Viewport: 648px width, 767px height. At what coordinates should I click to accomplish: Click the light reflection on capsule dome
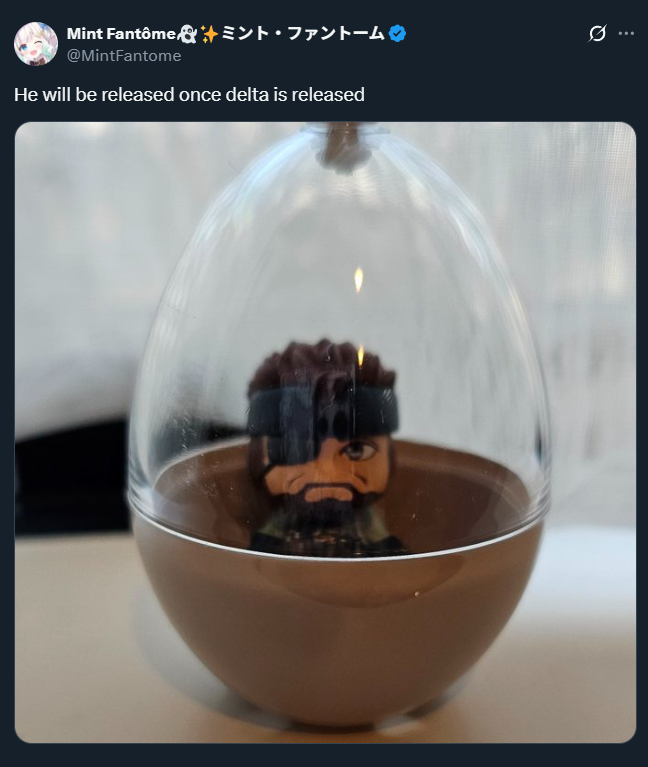(358, 280)
